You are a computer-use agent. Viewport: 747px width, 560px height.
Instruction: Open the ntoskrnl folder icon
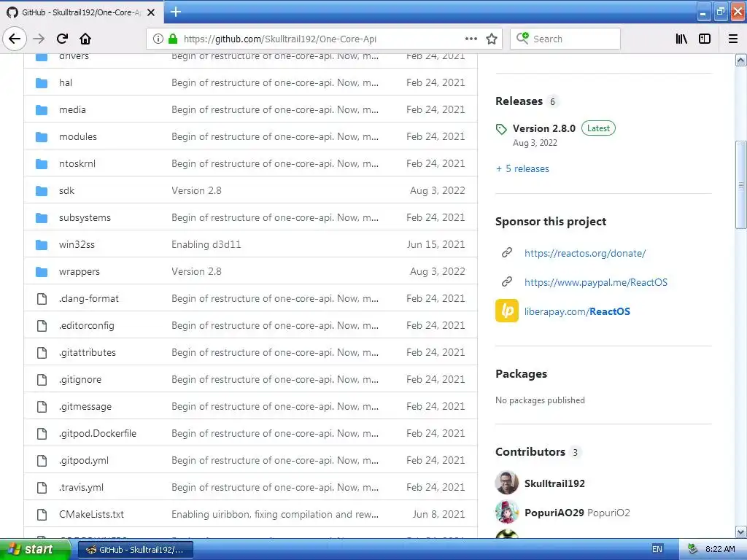[42, 164]
